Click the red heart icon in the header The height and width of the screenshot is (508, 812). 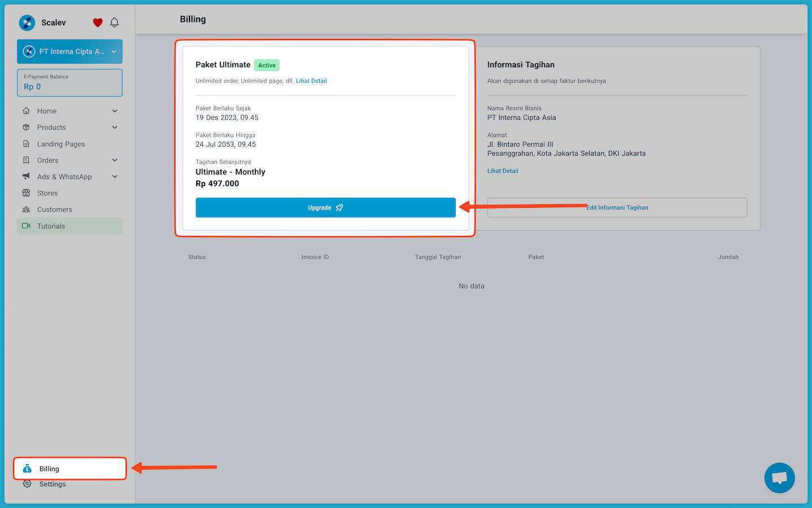pos(97,22)
